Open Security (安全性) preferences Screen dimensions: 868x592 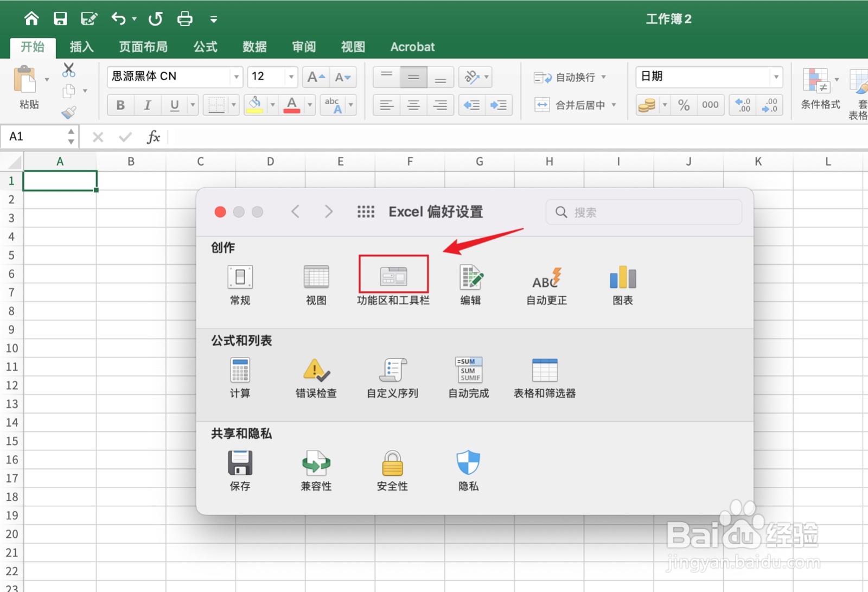coord(392,470)
